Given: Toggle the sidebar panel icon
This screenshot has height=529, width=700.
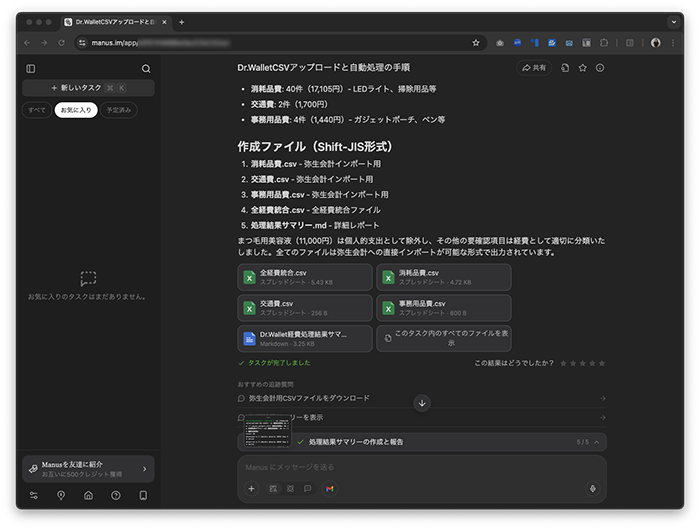Looking at the screenshot, I should (31, 69).
